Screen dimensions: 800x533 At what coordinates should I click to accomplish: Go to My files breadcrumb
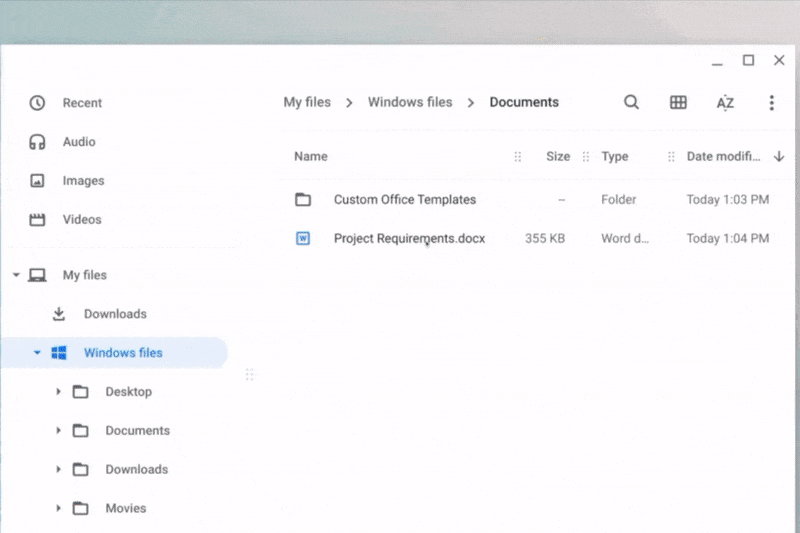pyautogui.click(x=306, y=102)
